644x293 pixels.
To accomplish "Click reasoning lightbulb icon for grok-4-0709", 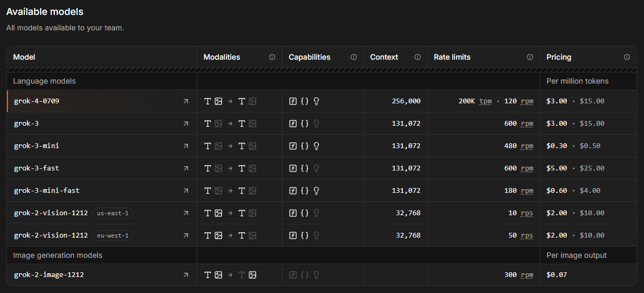I will 316,101.
